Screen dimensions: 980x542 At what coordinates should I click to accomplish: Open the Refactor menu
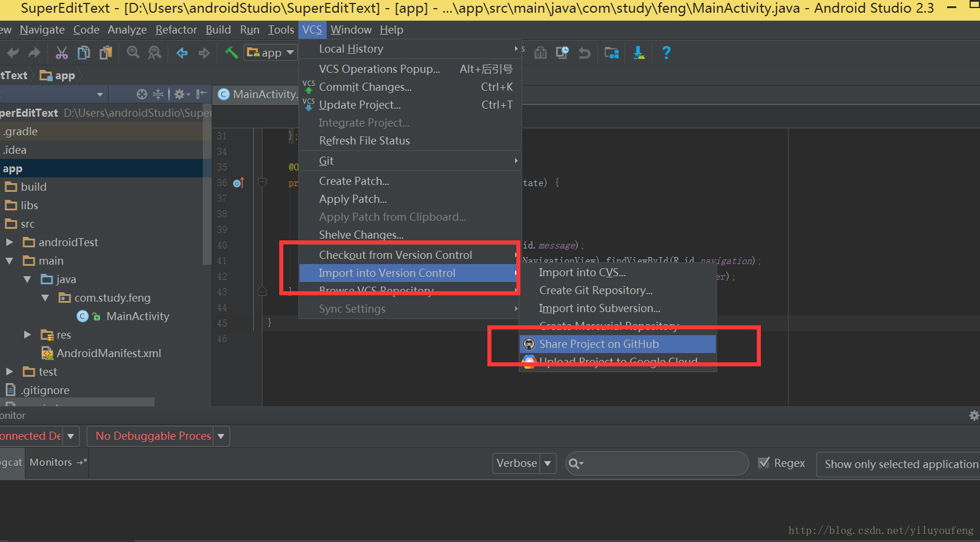click(x=176, y=29)
